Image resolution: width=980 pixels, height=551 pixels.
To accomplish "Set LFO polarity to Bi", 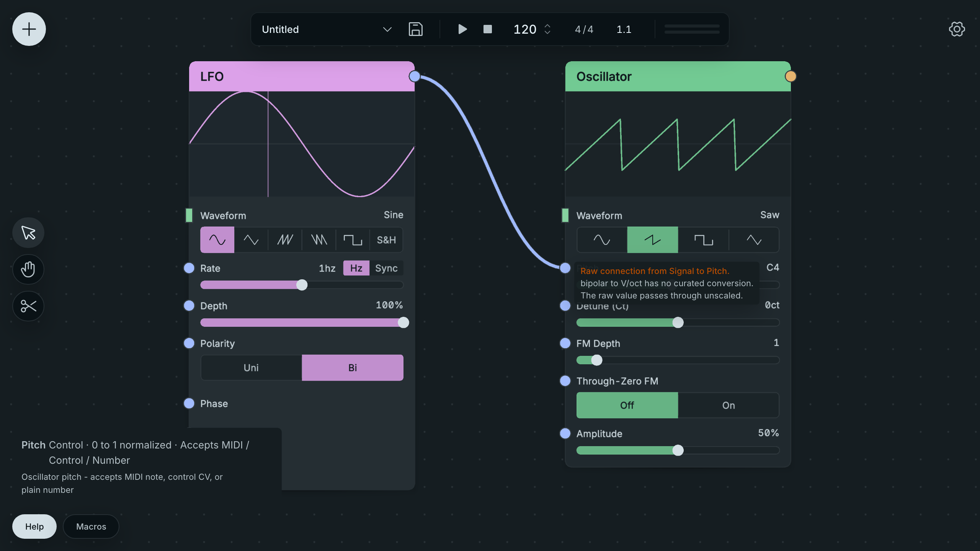I will point(353,368).
